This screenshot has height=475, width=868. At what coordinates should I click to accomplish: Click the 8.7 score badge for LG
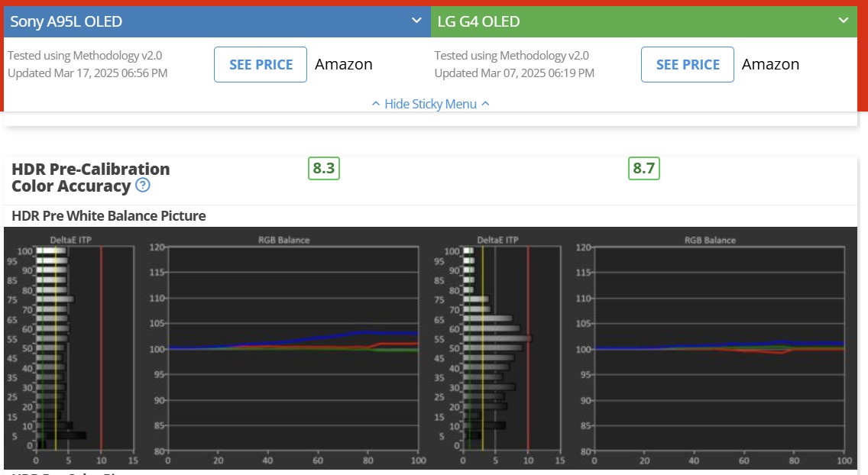(644, 168)
